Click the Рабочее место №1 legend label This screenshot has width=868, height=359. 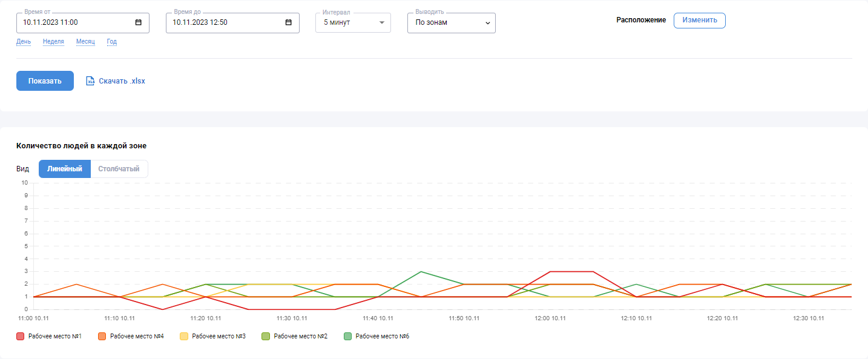point(55,336)
